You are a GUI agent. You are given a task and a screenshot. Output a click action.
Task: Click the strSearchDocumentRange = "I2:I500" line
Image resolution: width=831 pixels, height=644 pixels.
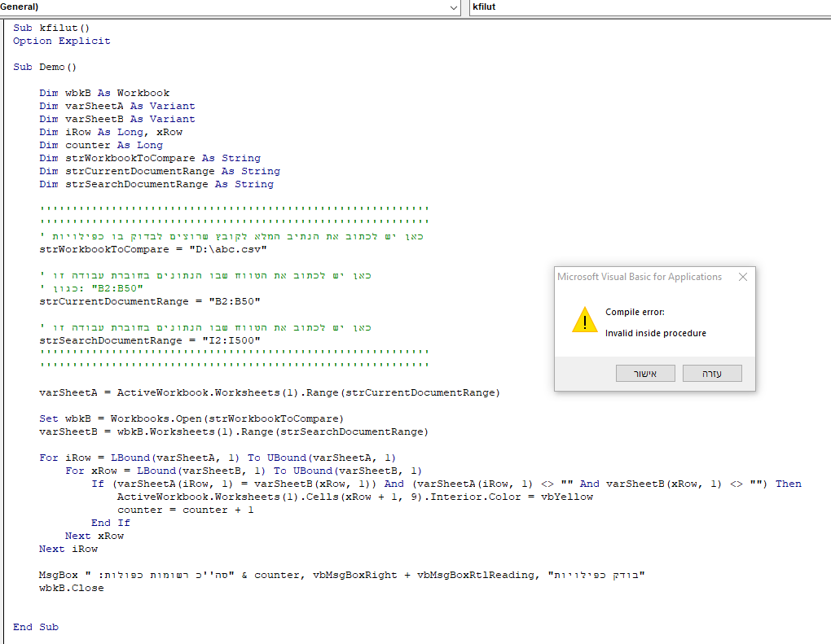[x=150, y=340]
